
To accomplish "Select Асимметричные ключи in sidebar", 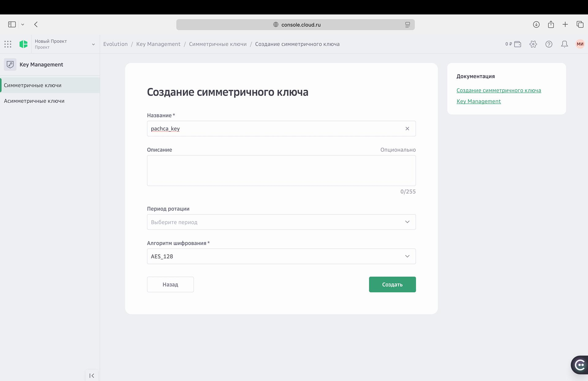I will point(34,101).
